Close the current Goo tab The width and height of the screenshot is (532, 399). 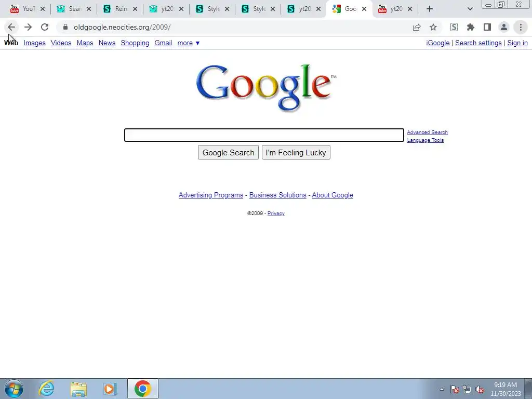(x=364, y=9)
